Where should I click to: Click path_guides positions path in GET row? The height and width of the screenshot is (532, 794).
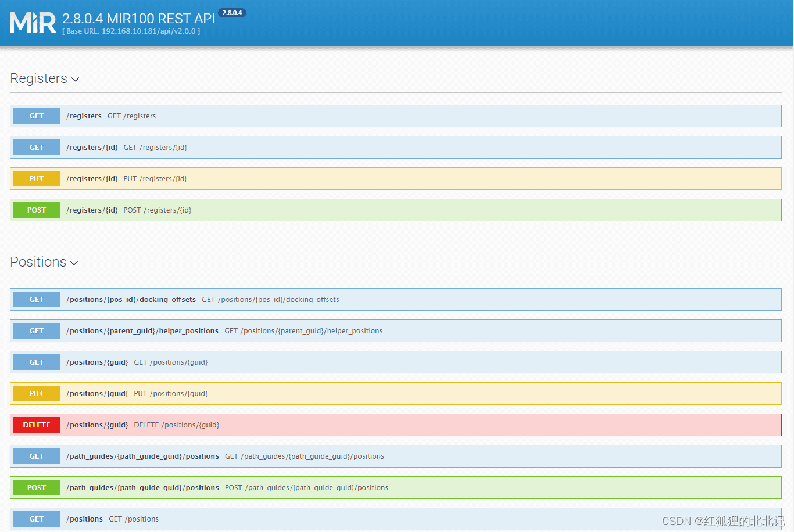click(142, 456)
